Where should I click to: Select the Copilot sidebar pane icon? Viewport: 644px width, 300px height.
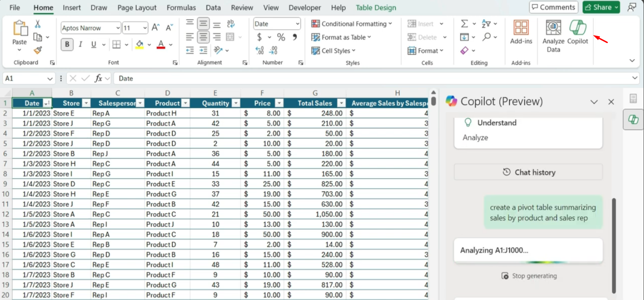633,120
